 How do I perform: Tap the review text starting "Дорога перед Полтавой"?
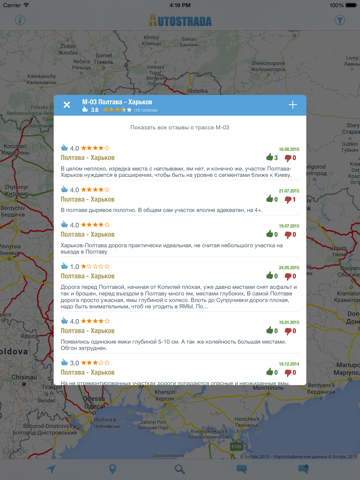pyautogui.click(x=179, y=297)
